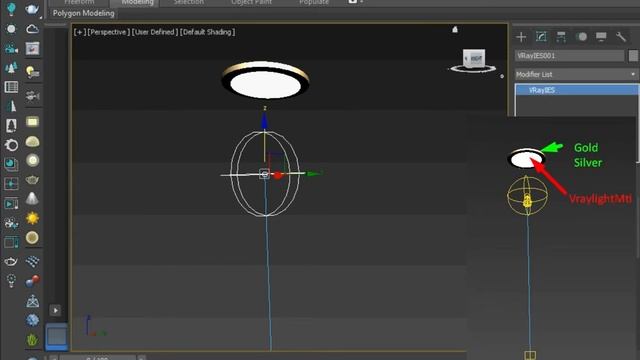Viewport: 640px width, 360px height.
Task: Open the Hierarchy panel tab
Action: click(561, 37)
